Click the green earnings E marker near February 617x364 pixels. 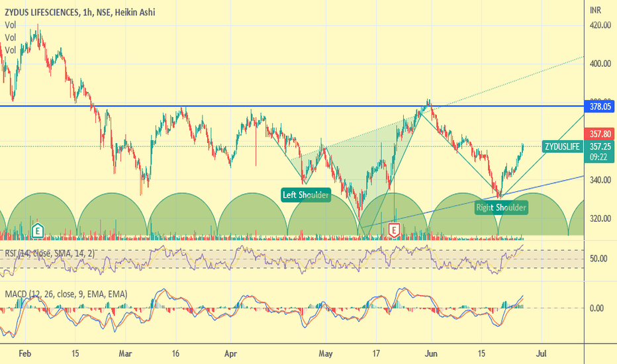coord(37,230)
